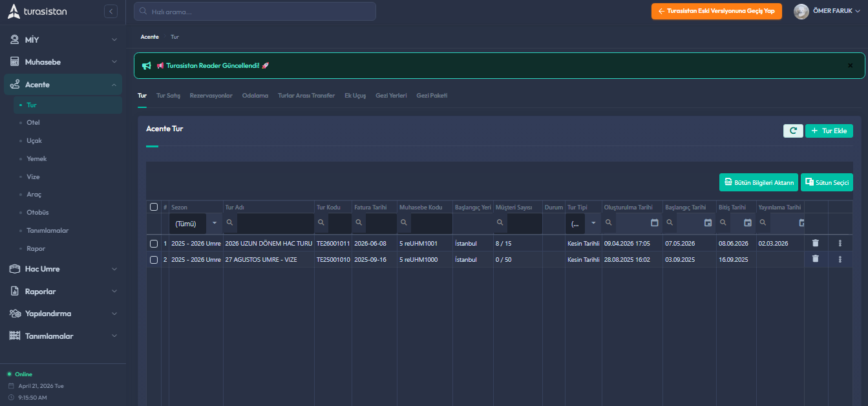Tick the select-all checkbox in table header
This screenshot has height=406, width=868.
[154, 207]
